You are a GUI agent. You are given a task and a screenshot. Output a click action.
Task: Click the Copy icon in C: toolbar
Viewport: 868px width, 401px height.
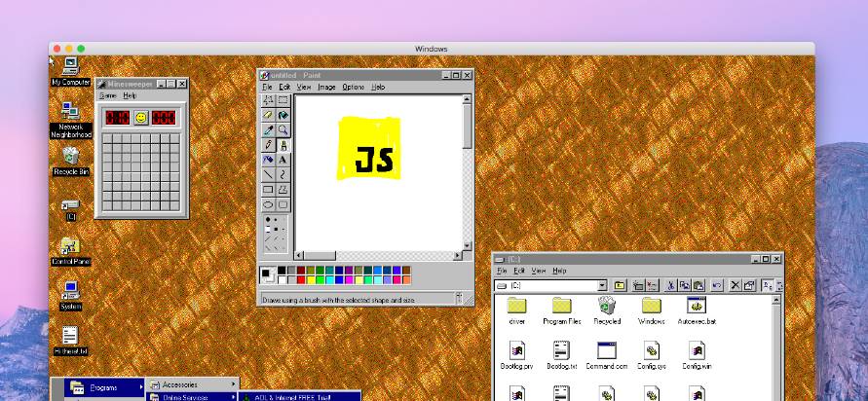point(684,285)
